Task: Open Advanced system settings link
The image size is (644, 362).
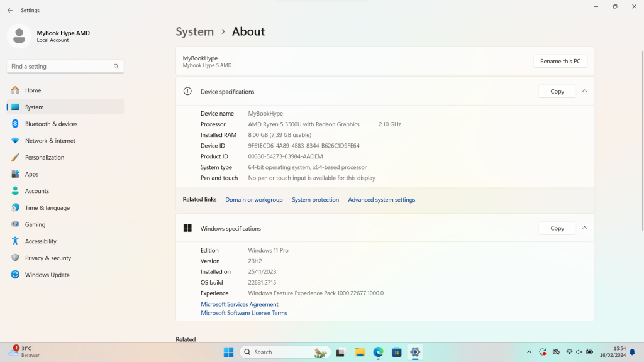Action: click(382, 200)
